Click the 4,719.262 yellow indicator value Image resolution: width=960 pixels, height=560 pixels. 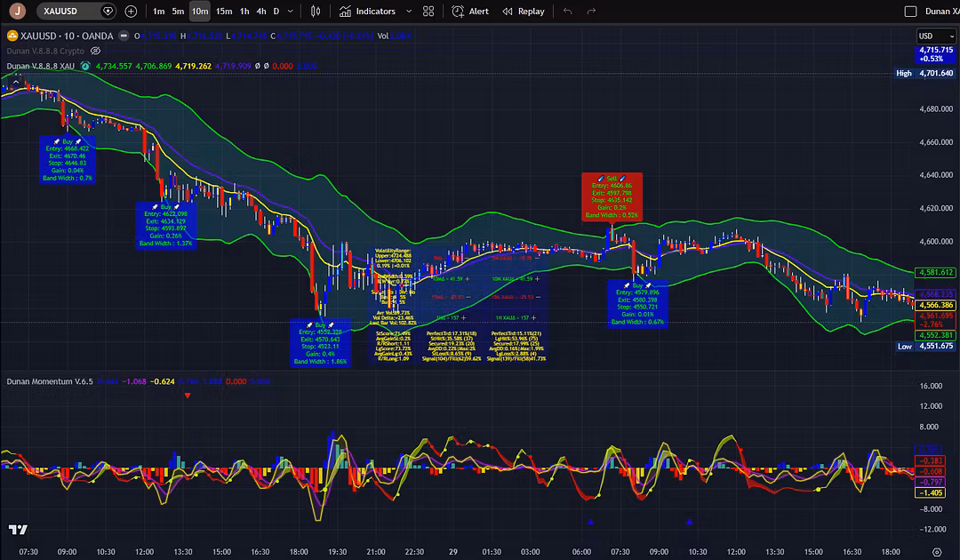pos(193,66)
